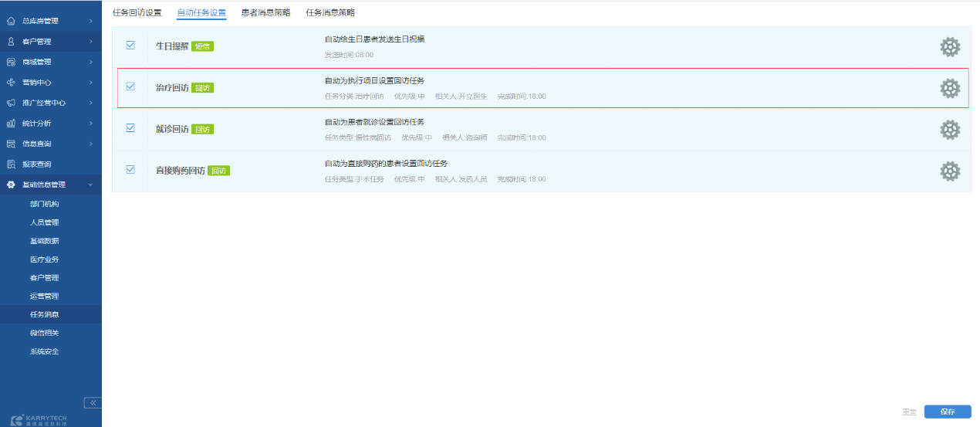Image resolution: width=980 pixels, height=427 pixels.
Task: Expand the 营销中心 sidebar chevron
Action: [x=90, y=83]
